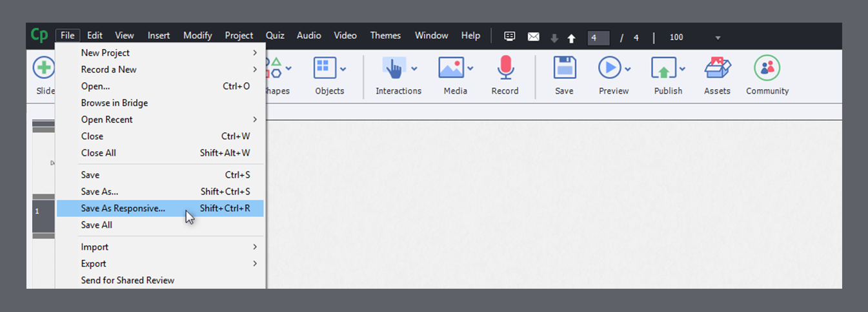Image resolution: width=868 pixels, height=312 pixels.
Task: Click the Record microphone icon
Action: pos(505,67)
